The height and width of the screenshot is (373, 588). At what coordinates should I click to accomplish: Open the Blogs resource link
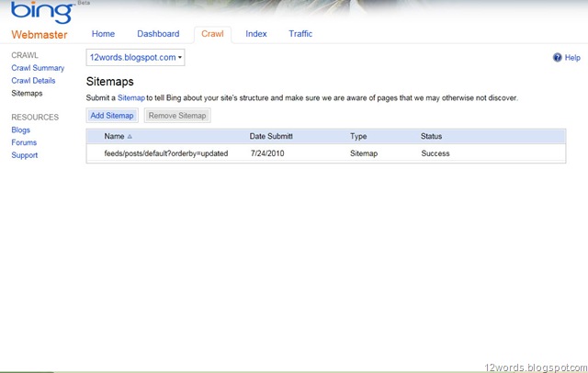pos(20,130)
